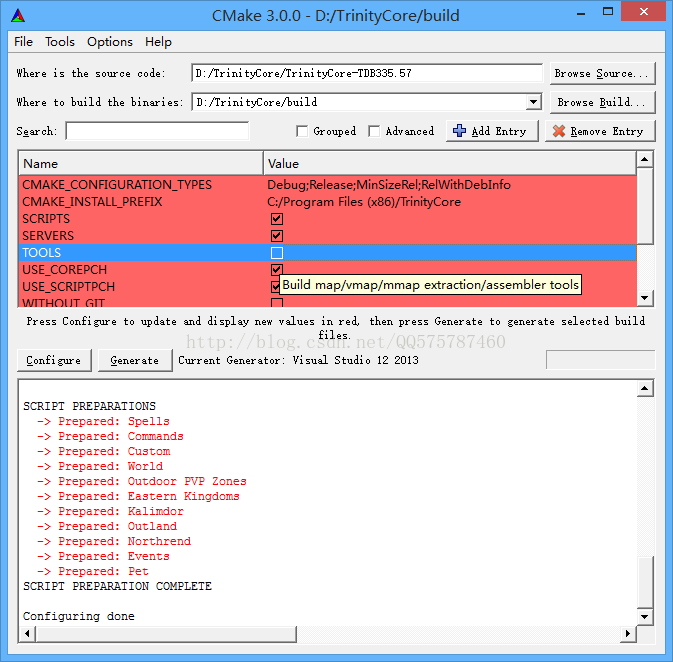The image size is (673, 662).
Task: Open the File menu
Action: (x=23, y=42)
